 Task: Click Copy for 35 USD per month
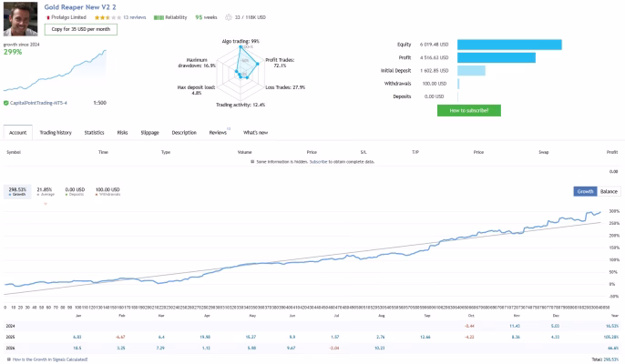click(x=81, y=29)
